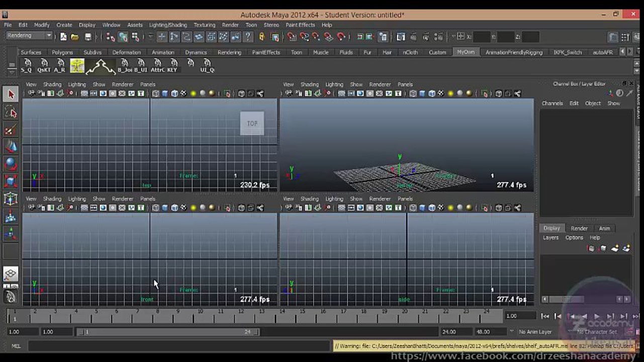
Task: Open top viewport Shading menu
Action: coord(52,84)
